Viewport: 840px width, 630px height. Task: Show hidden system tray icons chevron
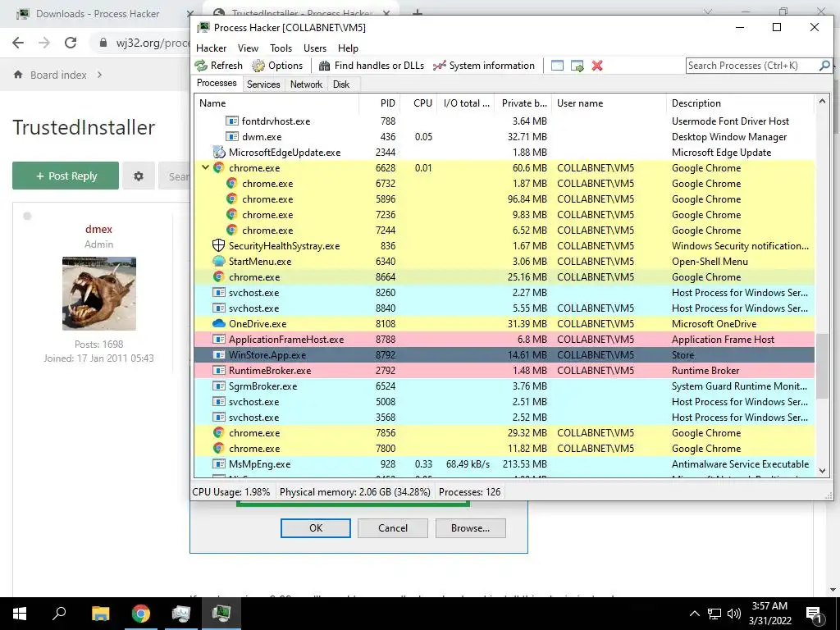point(694,614)
